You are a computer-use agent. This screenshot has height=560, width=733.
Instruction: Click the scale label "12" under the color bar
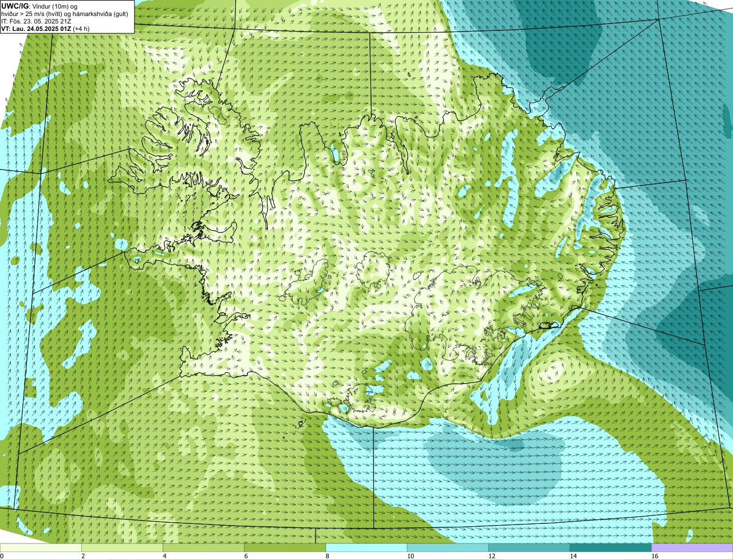pyautogui.click(x=491, y=556)
